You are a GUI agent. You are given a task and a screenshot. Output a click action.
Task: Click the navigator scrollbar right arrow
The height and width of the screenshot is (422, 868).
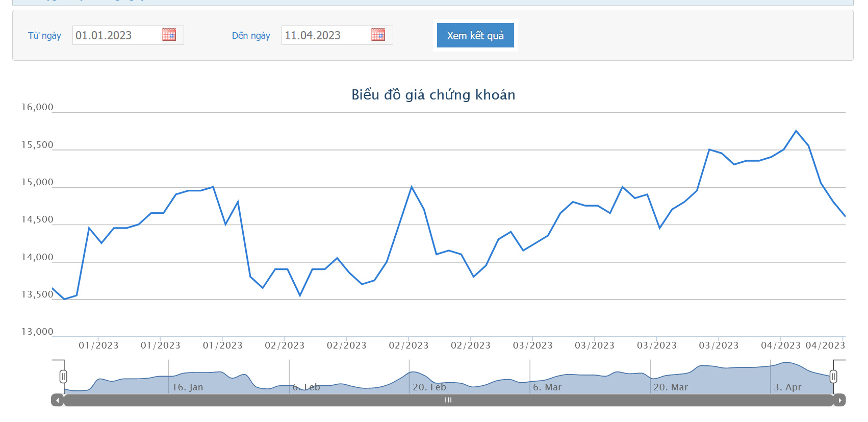click(x=839, y=400)
